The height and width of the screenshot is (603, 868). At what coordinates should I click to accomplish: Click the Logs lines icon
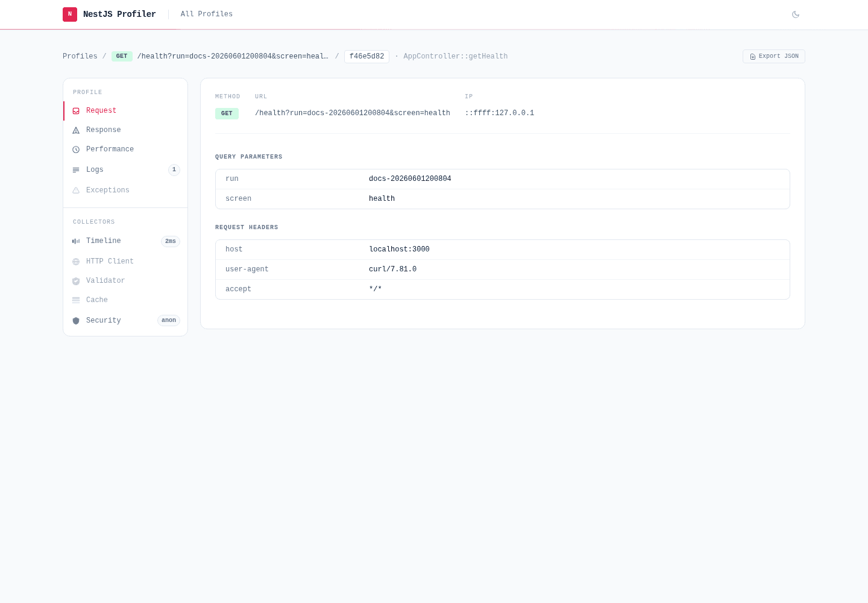pyautogui.click(x=76, y=170)
